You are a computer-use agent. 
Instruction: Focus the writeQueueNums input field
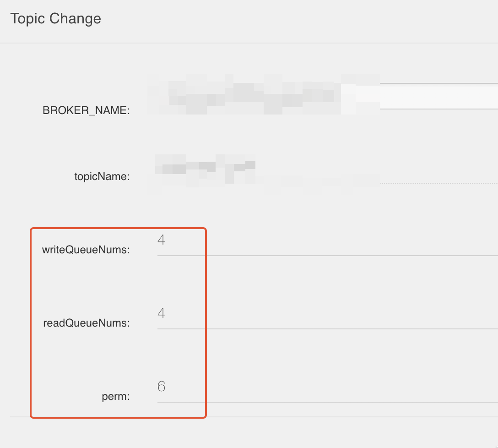click(327, 244)
